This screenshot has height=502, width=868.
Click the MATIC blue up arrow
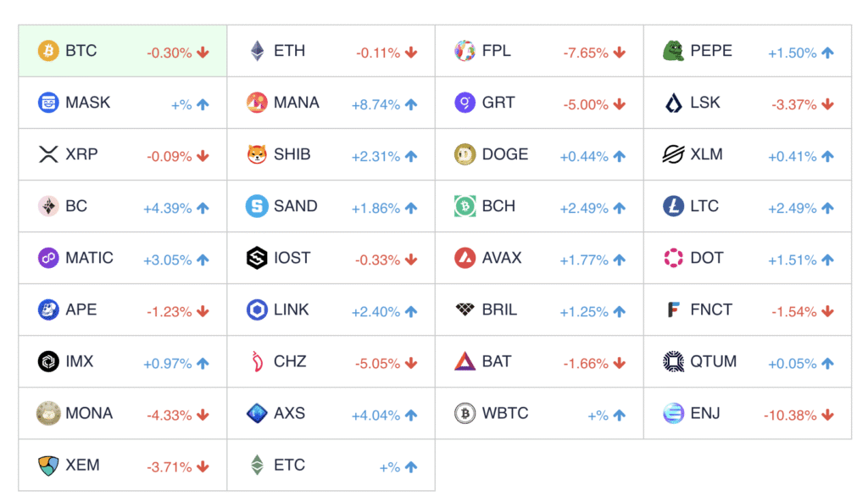click(203, 259)
